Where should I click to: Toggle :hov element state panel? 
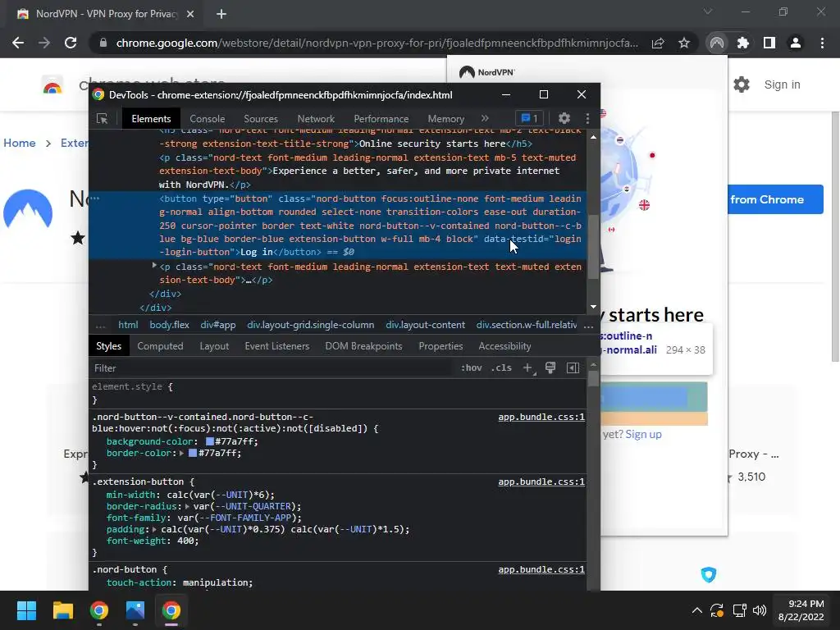pos(472,367)
